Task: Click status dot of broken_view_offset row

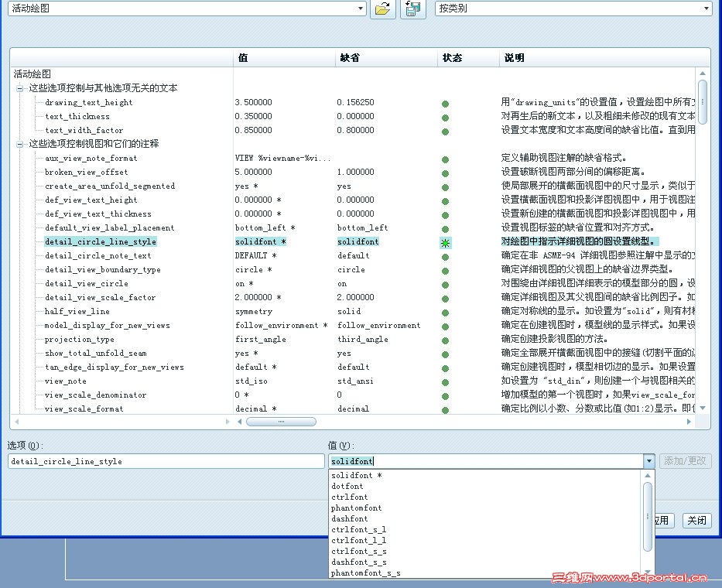Action: [x=445, y=173]
